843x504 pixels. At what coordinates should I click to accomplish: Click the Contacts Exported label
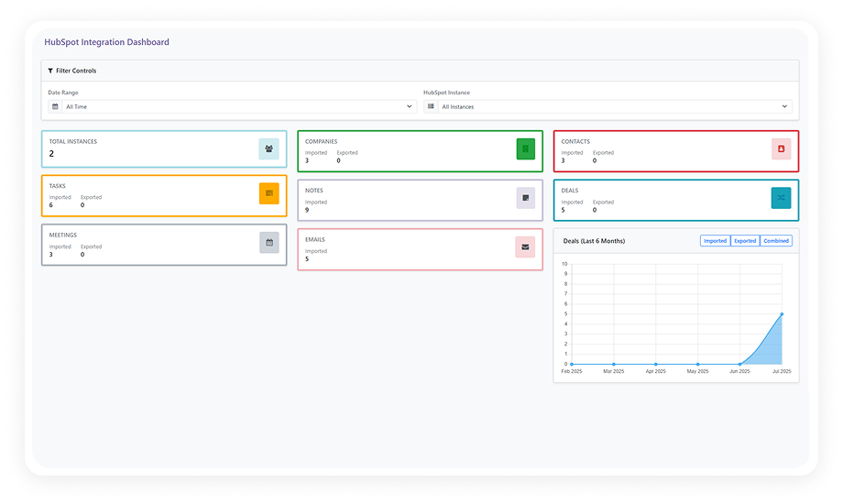(603, 153)
